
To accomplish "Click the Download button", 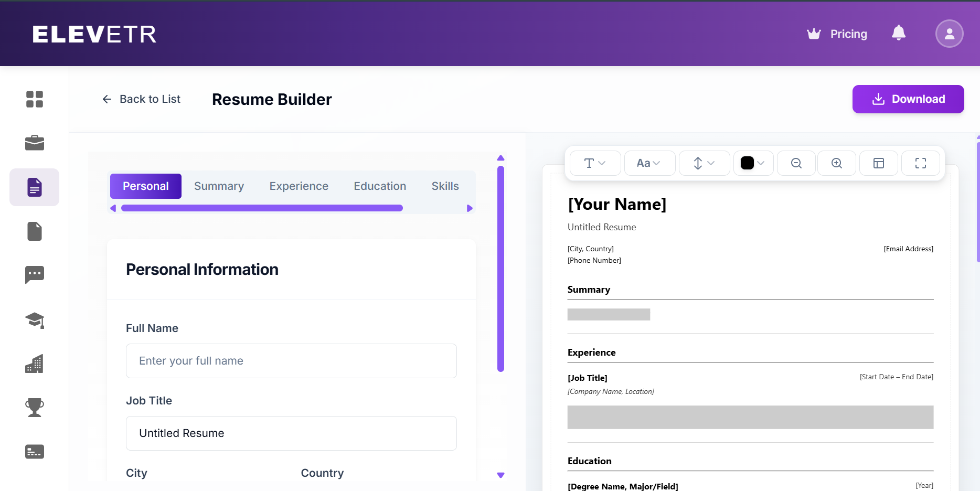I will (908, 99).
